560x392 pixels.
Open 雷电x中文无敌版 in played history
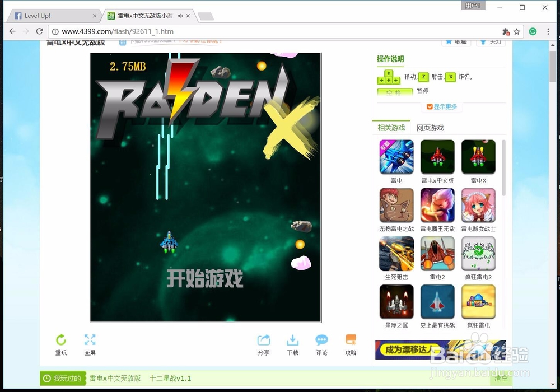pyautogui.click(x=115, y=379)
